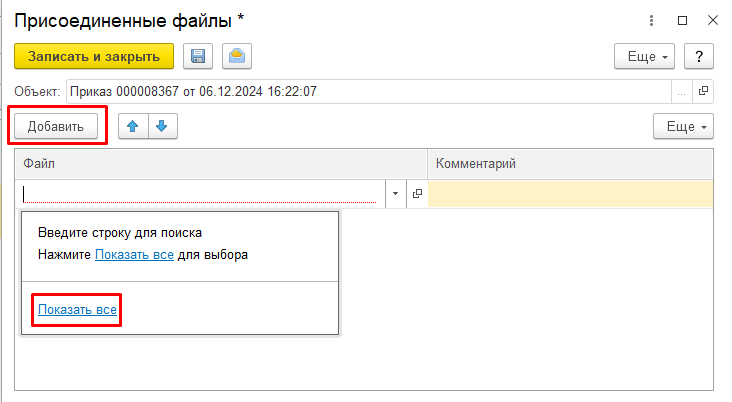
Task: Click open-item icon in Файл cell
Action: pyautogui.click(x=417, y=194)
